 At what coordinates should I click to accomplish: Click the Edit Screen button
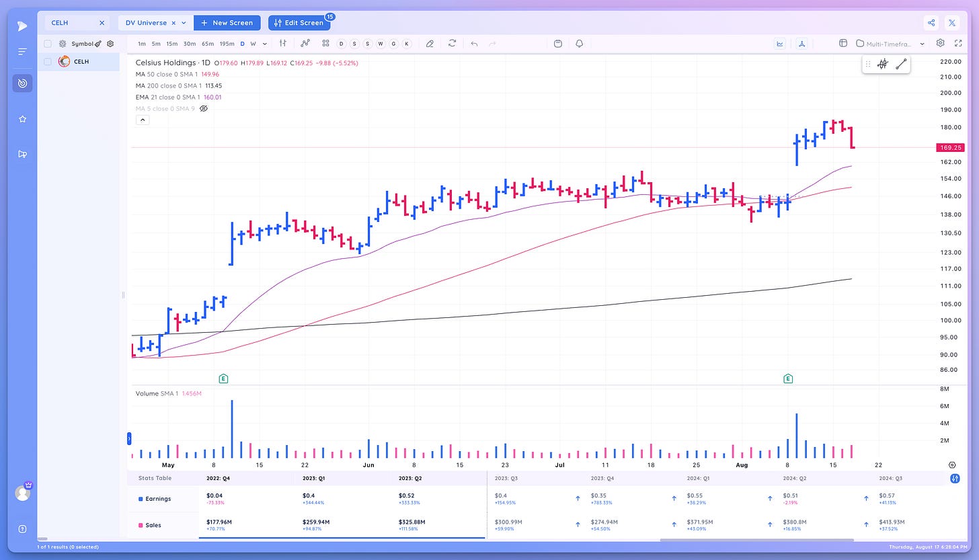click(x=299, y=23)
